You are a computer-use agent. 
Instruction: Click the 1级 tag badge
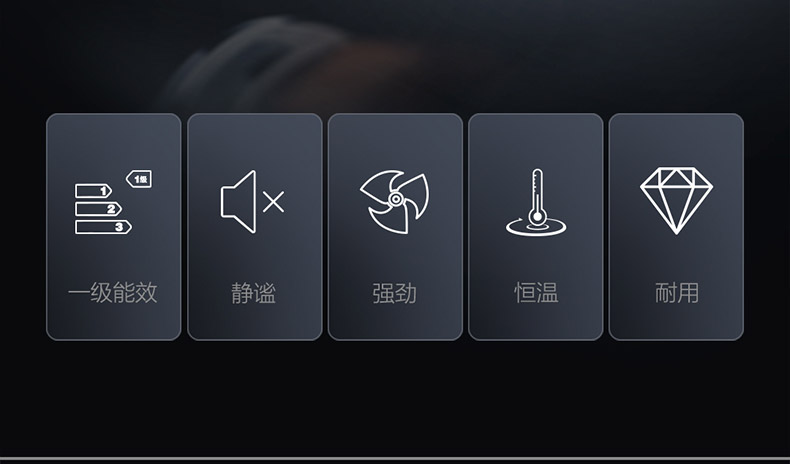(x=139, y=179)
